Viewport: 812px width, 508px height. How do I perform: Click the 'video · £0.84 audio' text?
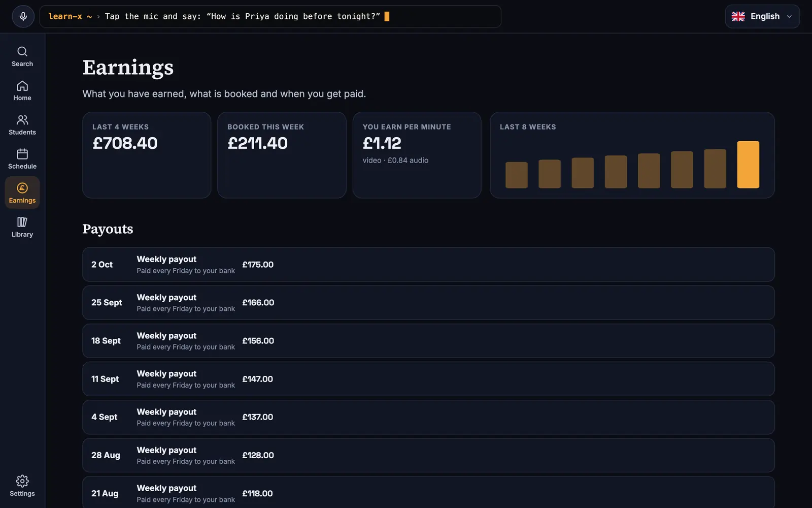[395, 160]
